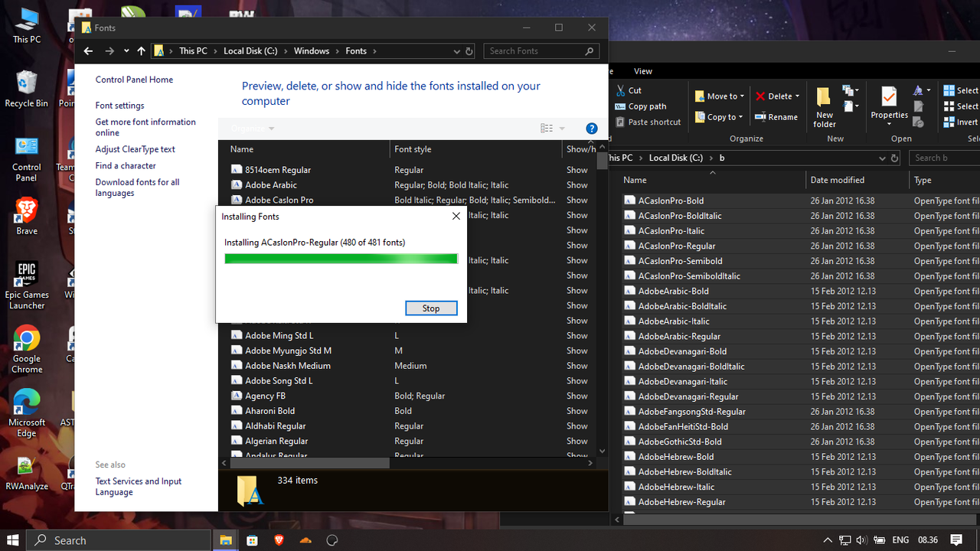This screenshot has width=980, height=551.
Task: Go back in the Fonts window
Action: pyautogui.click(x=88, y=51)
